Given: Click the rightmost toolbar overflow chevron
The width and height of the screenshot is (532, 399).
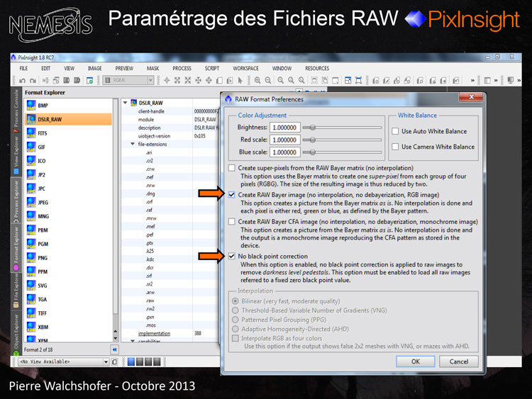Looking at the screenshot, I should (519, 80).
